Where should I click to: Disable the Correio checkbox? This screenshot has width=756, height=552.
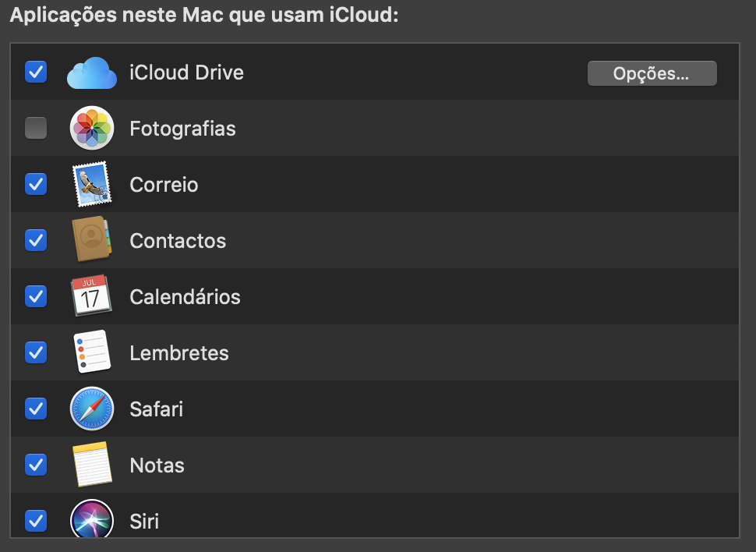click(x=36, y=184)
